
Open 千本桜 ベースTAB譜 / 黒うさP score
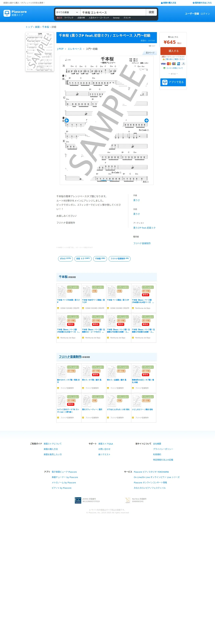[x=68, y=301]
